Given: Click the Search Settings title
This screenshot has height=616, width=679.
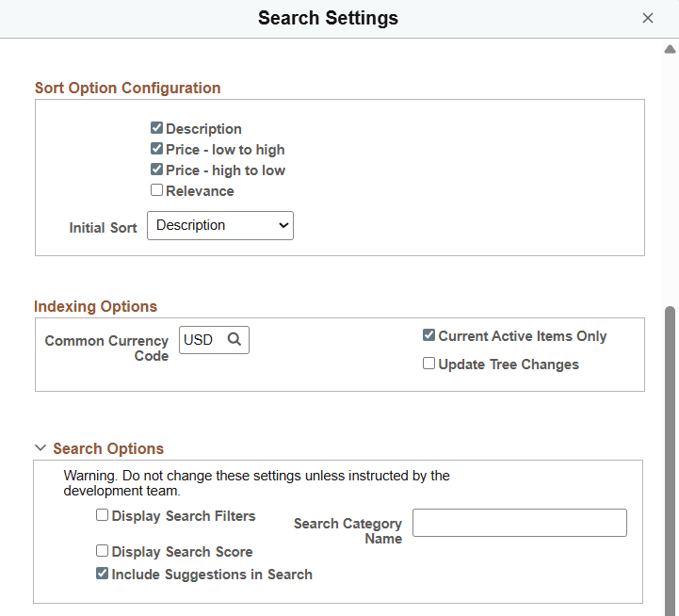Looking at the screenshot, I should (x=329, y=18).
